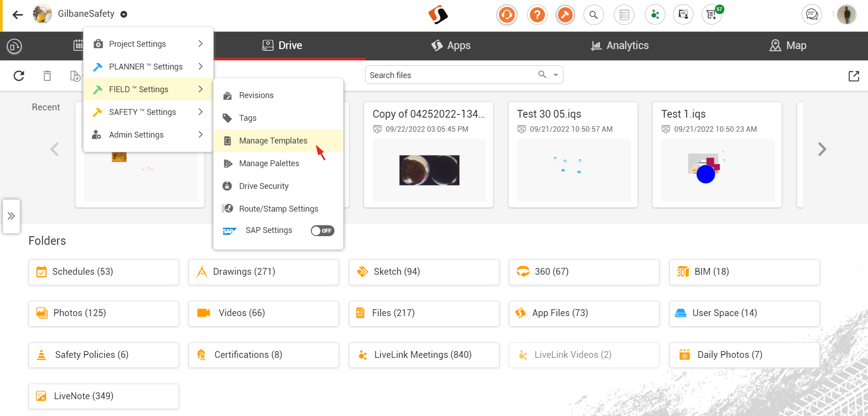The image size is (868, 416).
Task: Toggle the SAP Settings switch on
Action: coord(322,231)
